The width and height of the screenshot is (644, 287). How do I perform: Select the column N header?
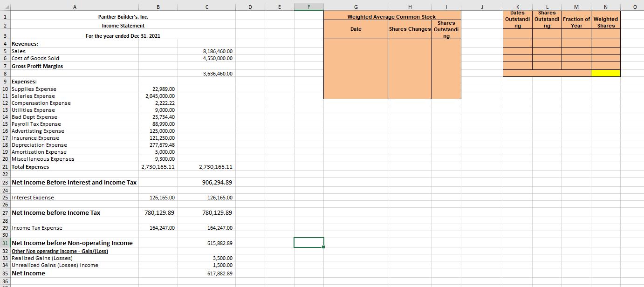(605, 7)
